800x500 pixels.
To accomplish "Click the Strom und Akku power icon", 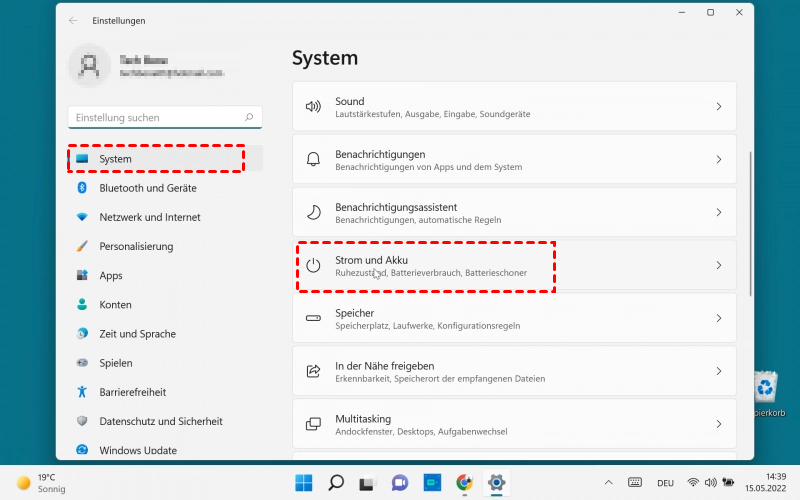I will point(313,265).
